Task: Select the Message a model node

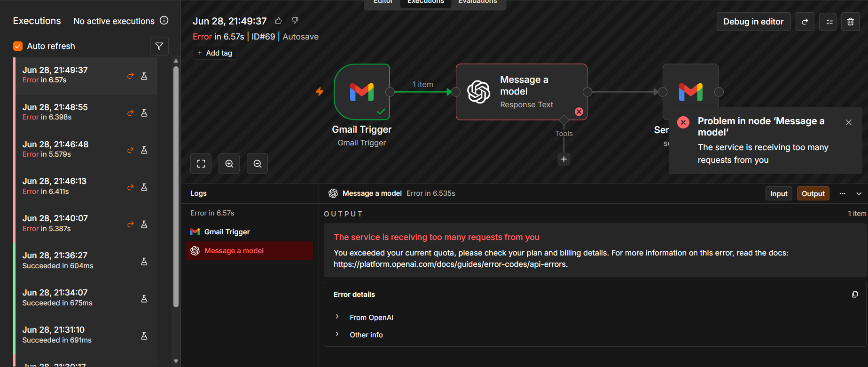Action: pyautogui.click(x=522, y=92)
